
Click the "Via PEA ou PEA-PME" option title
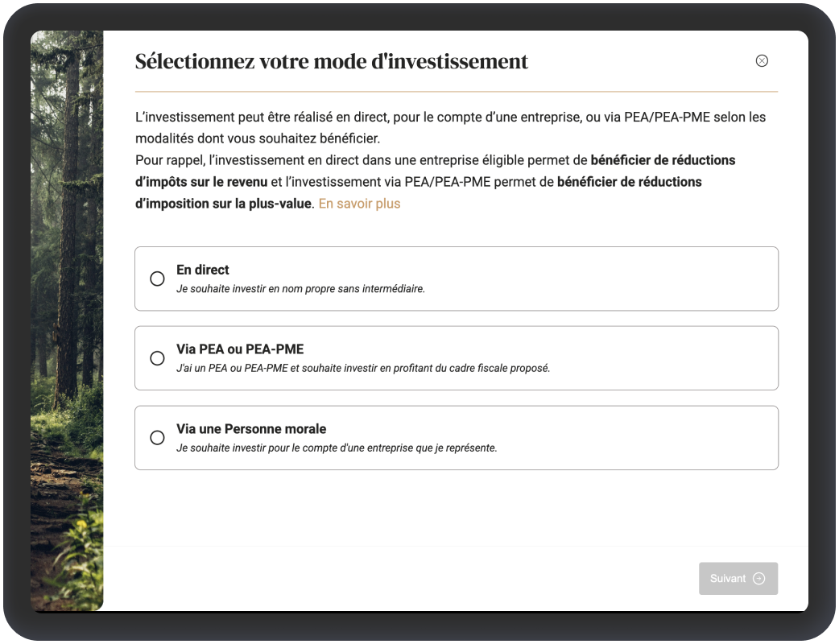(240, 349)
